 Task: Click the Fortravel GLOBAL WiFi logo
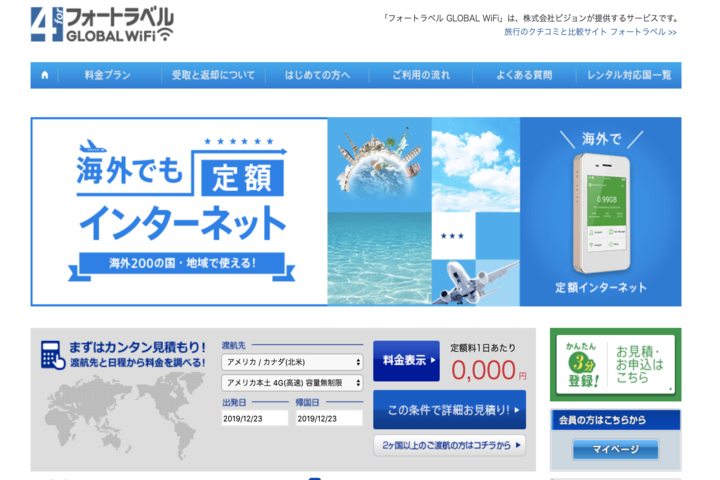click(102, 25)
